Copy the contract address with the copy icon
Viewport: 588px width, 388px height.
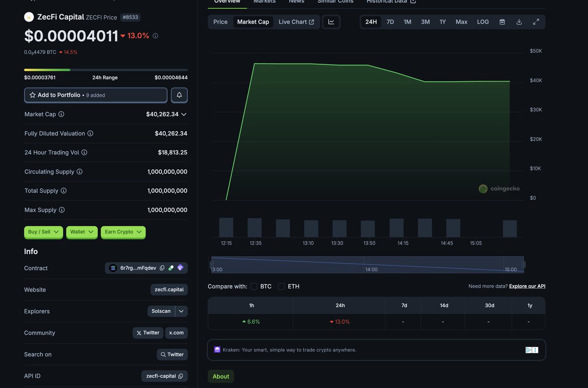(x=162, y=268)
